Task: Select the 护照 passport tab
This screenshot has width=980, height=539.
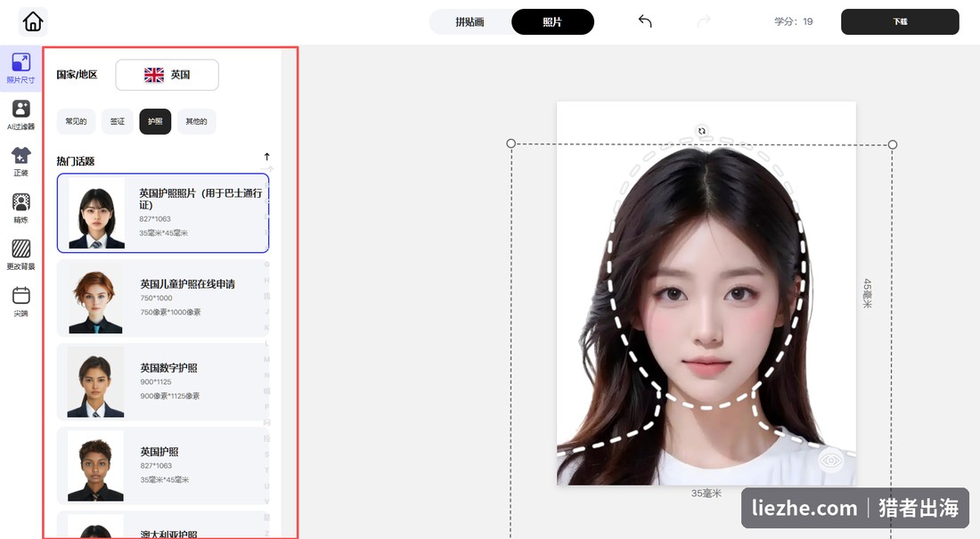Action: pyautogui.click(x=155, y=121)
